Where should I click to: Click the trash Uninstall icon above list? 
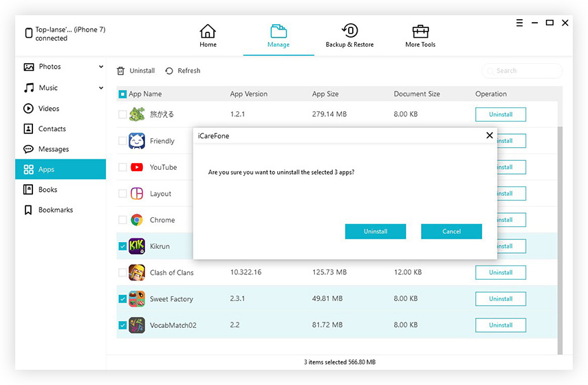[121, 71]
